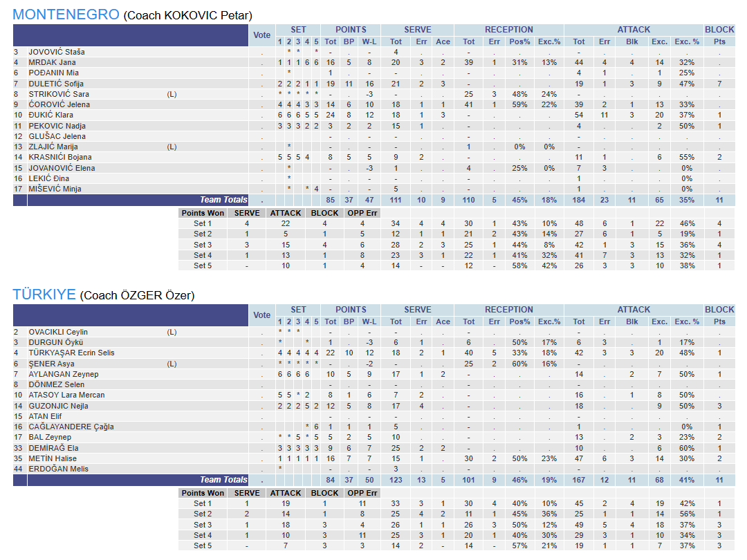The height and width of the screenshot is (560, 747).
Task: Click GUZONJIC Nejla's name
Action: (58, 406)
